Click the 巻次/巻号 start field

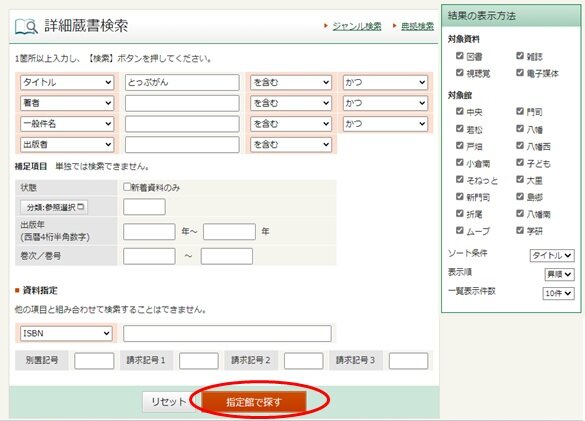(x=149, y=256)
